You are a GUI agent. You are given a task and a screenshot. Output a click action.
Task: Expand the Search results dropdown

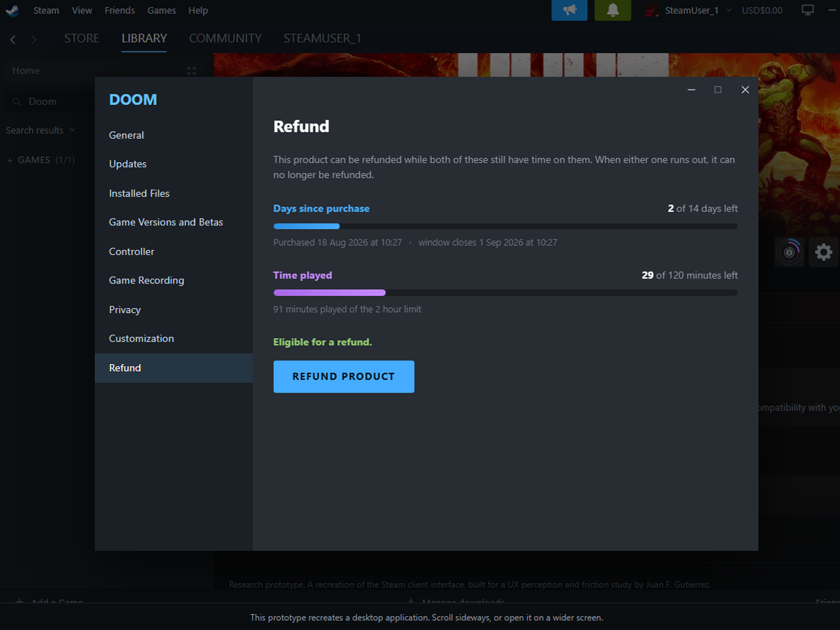point(72,130)
